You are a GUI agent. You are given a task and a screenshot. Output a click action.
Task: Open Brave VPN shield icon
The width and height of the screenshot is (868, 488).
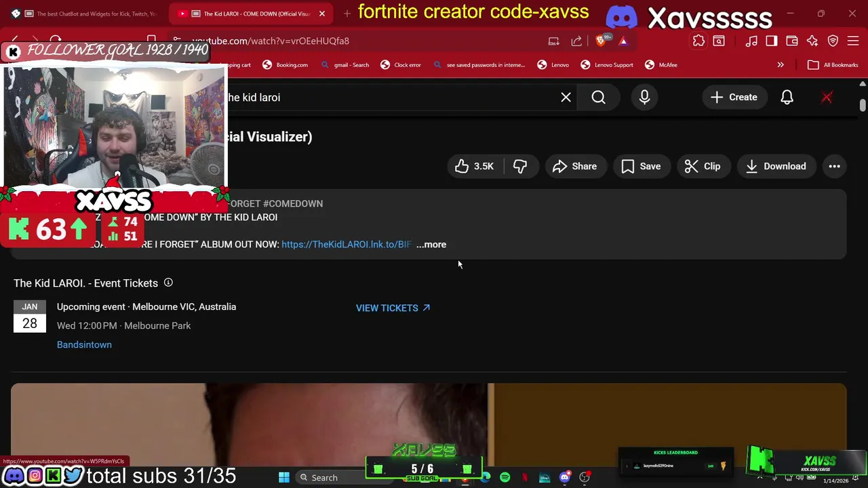click(833, 41)
